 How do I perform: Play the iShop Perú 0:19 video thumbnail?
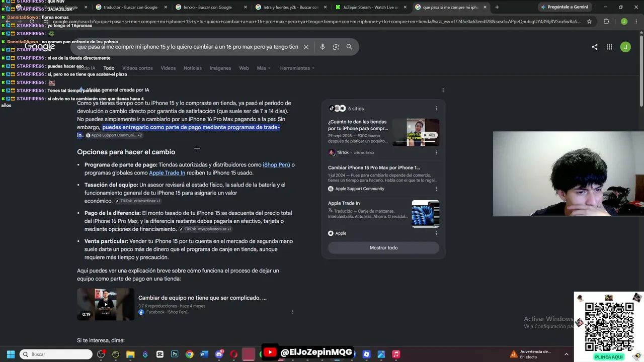[106, 304]
